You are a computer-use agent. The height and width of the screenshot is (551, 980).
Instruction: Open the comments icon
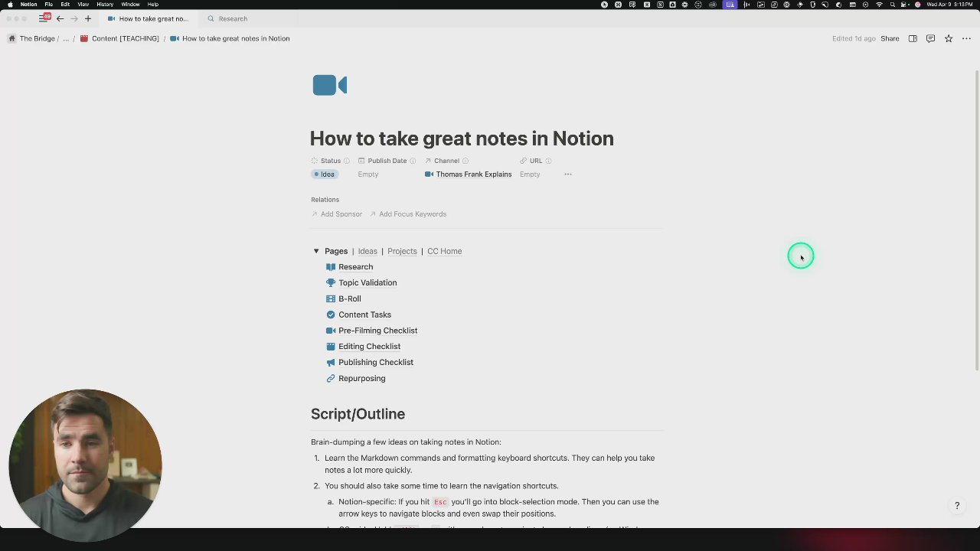(930, 38)
